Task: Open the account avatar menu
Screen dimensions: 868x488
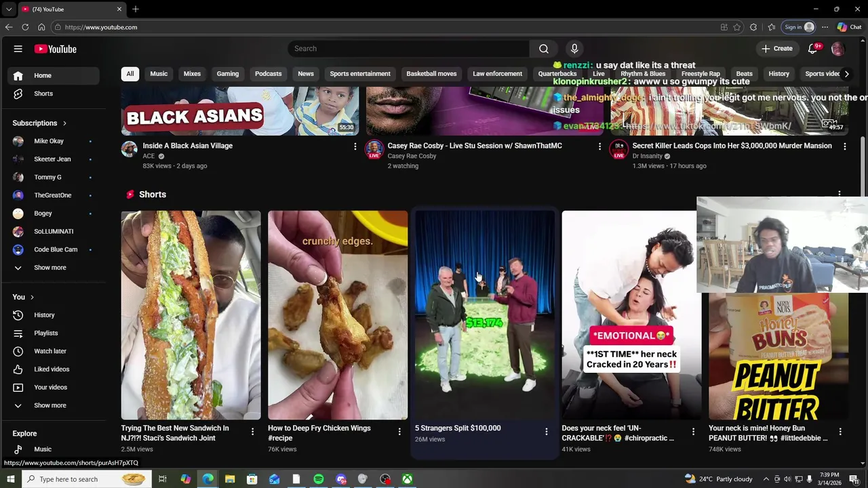Action: [x=837, y=49]
